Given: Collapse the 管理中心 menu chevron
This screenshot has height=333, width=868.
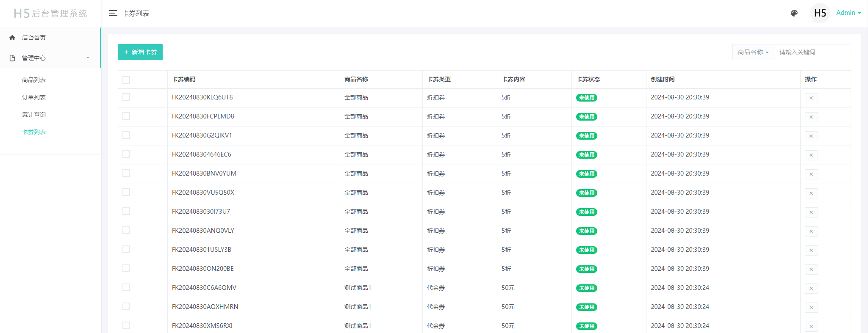Looking at the screenshot, I should 88,58.
